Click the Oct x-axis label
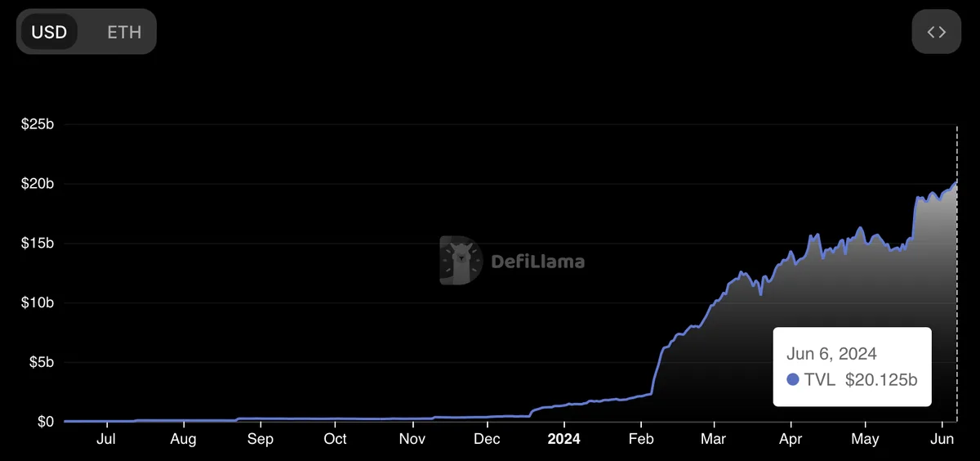The image size is (980, 461). click(335, 439)
